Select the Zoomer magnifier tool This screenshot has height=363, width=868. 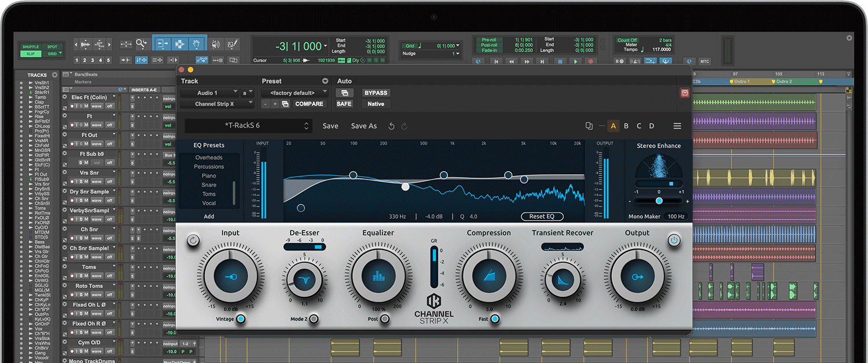point(141,44)
